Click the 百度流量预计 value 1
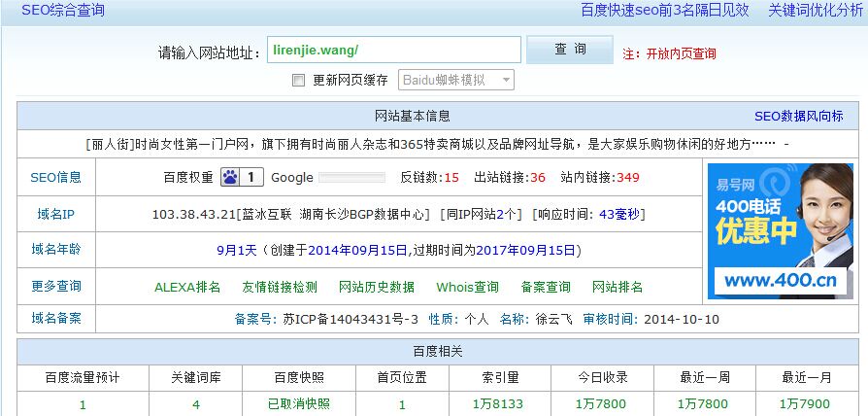Image resolution: width=868 pixels, height=416 pixels. 83,405
